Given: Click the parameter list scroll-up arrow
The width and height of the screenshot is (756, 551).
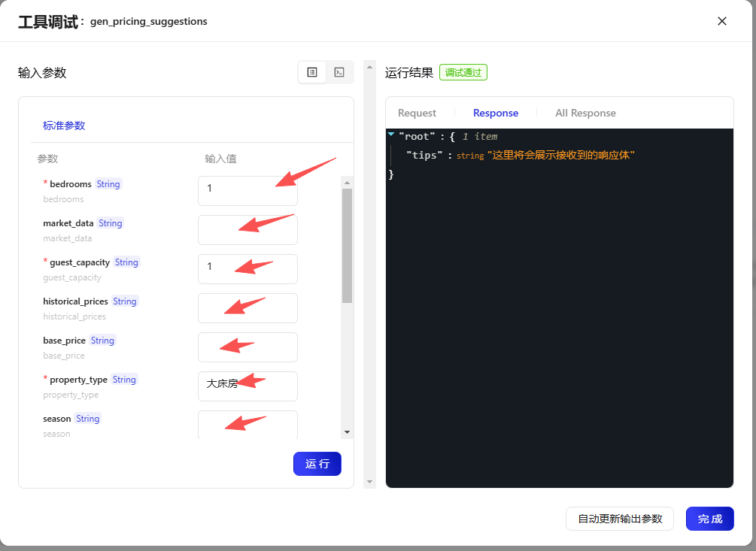Looking at the screenshot, I should (347, 183).
